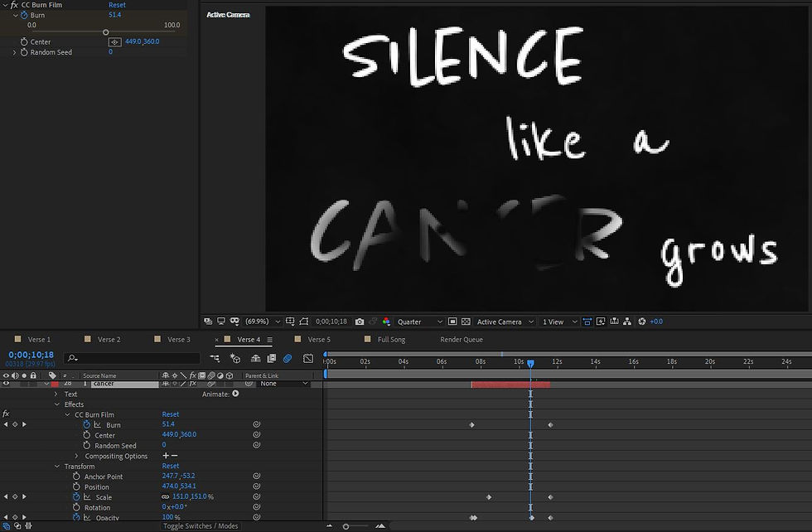Go to previous Burn keyframe arrow

[x=6, y=424]
